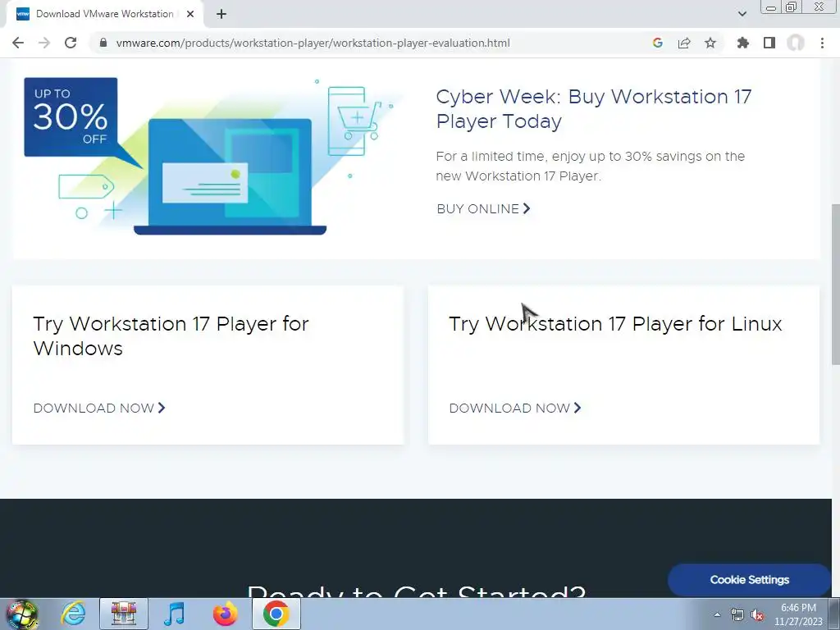This screenshot has height=630, width=840.
Task: Expand the tab search dropdown arrow
Action: pos(742,14)
